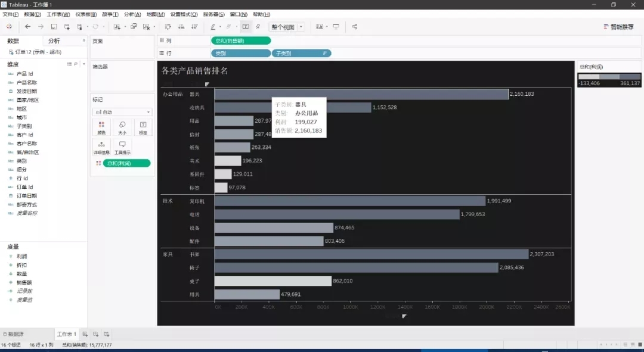Select the 折扣 measure field
The image size is (644, 352).
[22, 265]
